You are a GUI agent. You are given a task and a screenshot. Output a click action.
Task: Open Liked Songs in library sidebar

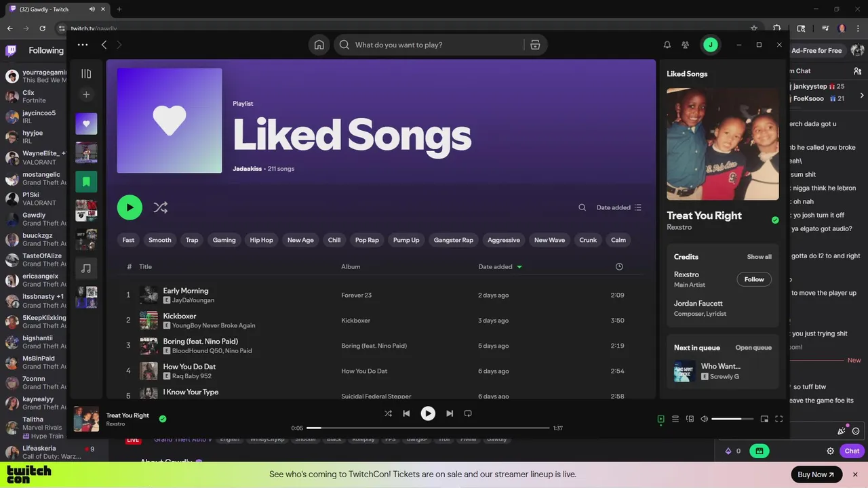(x=86, y=124)
